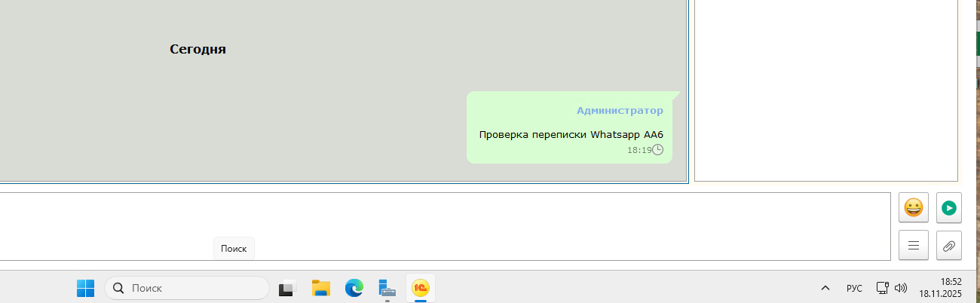This screenshot has width=980, height=303.
Task: Open the emoji picker smiley button
Action: pyautogui.click(x=913, y=207)
